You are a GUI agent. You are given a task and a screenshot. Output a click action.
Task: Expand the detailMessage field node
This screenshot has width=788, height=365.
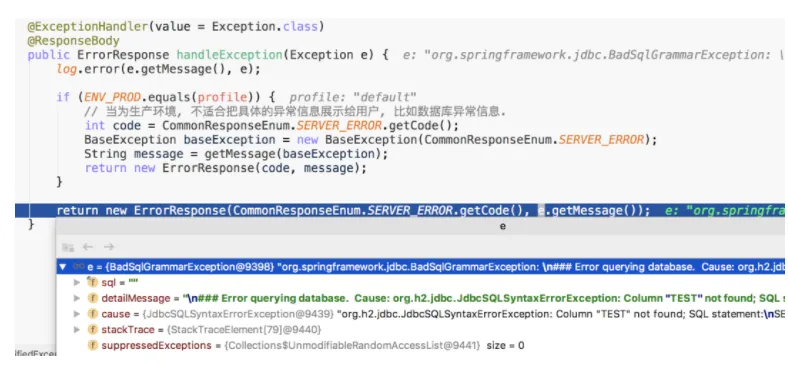(77, 298)
